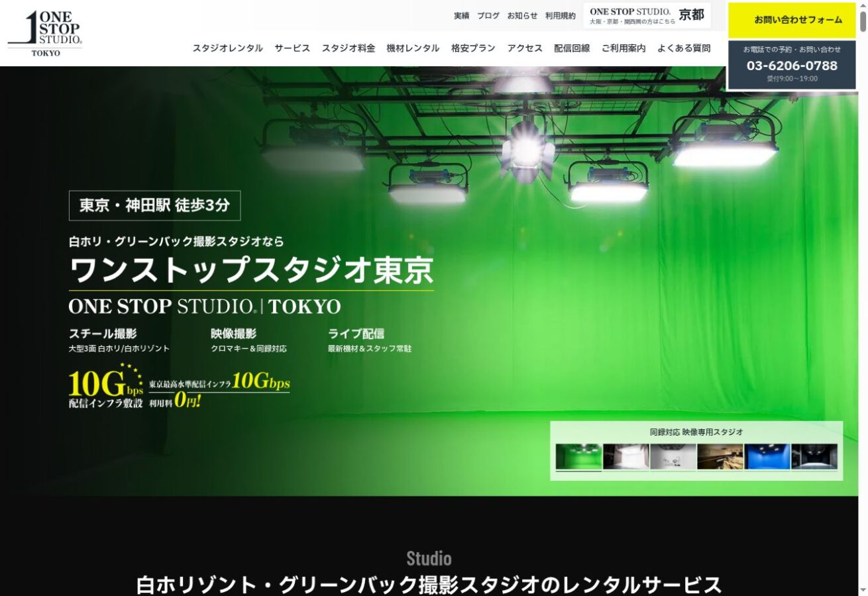
Task: Click the 東京・神田駅 徒歩3分 label
Action: [x=154, y=205]
